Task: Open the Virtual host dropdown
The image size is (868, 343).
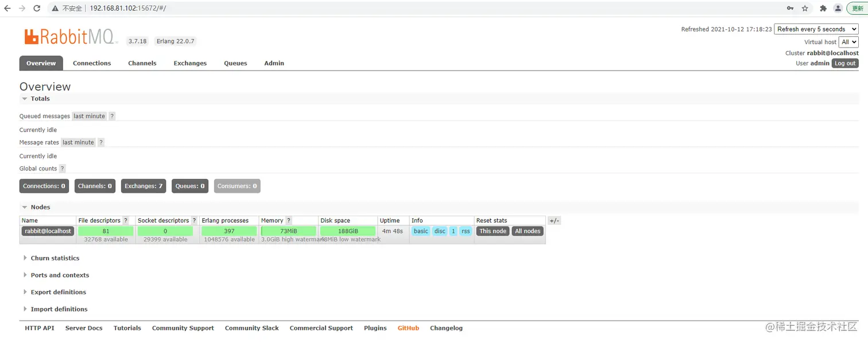Action: pos(848,42)
